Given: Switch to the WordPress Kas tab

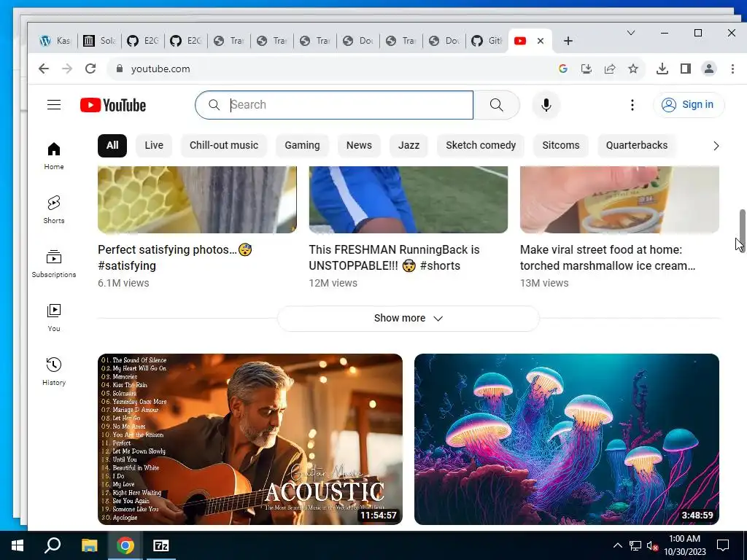Looking at the screenshot, I should (x=57, y=41).
